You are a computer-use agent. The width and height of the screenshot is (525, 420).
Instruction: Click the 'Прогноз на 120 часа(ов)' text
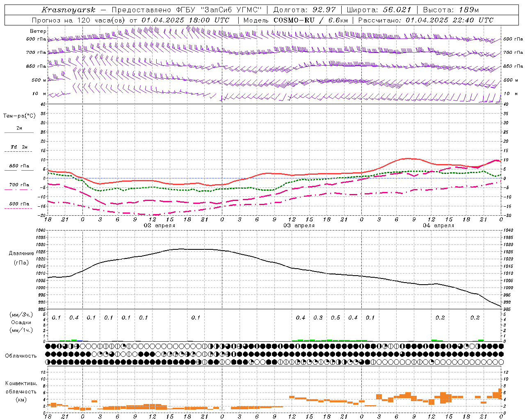[x=79, y=20]
